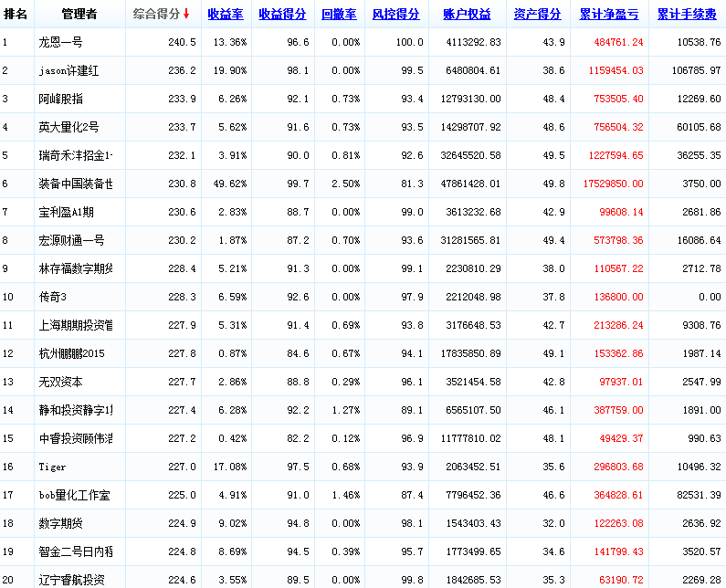This screenshot has width=726, height=588.
Task: Click account equity 32645520.58
Action: pyautogui.click(x=471, y=155)
